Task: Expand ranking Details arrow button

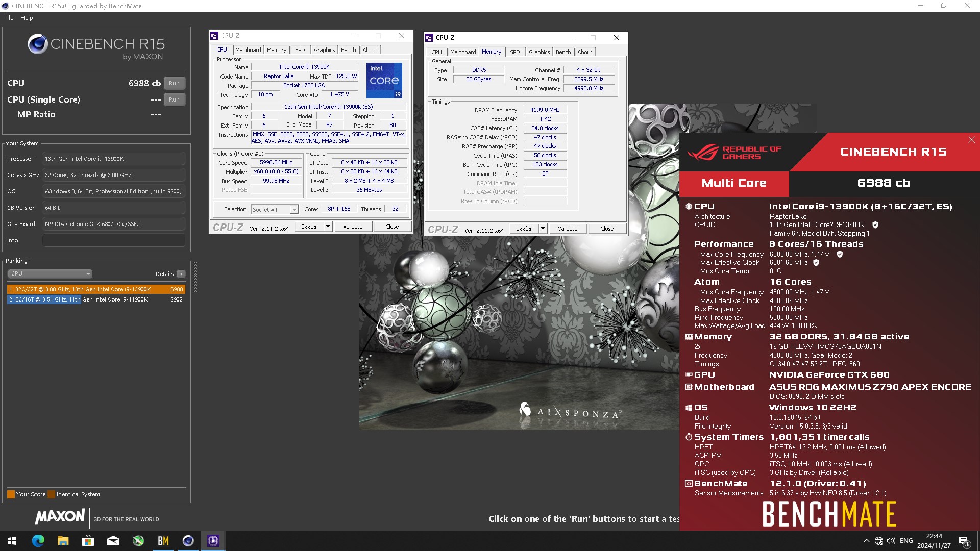Action: click(181, 274)
